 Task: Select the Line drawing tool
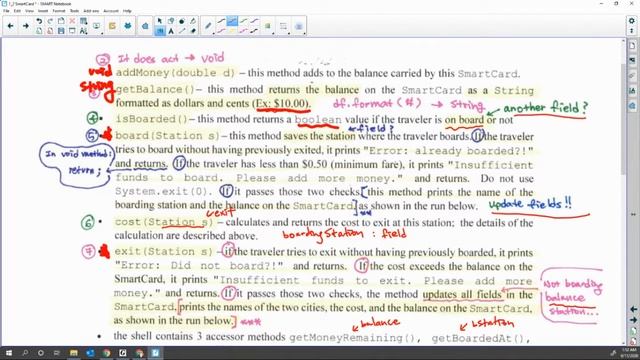(x=182, y=31)
